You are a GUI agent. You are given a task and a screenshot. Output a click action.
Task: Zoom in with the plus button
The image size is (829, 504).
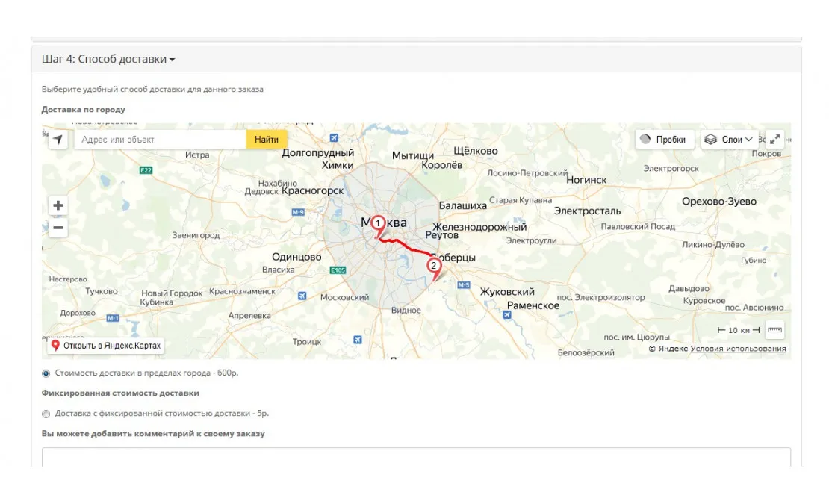pyautogui.click(x=58, y=205)
